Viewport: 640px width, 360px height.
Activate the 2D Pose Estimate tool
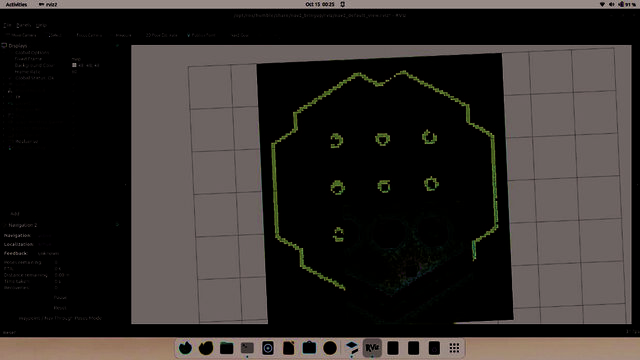click(x=161, y=36)
